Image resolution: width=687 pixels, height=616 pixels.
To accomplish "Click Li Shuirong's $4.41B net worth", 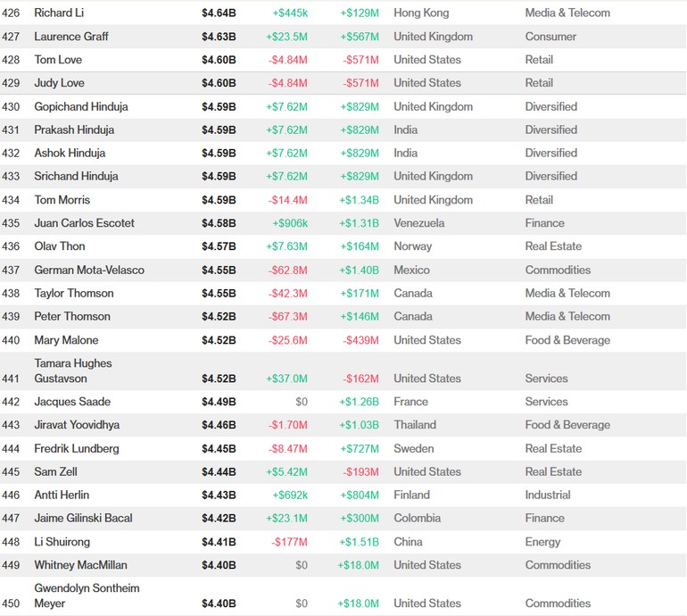I will pos(219,542).
